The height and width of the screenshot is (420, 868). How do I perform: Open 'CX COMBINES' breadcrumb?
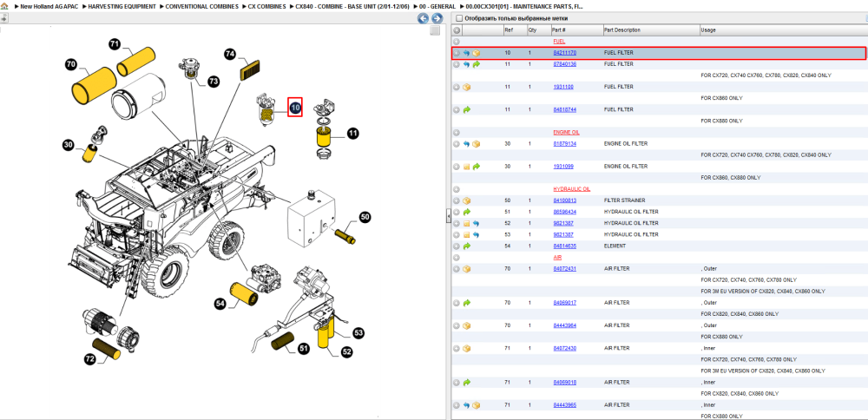[x=266, y=7]
